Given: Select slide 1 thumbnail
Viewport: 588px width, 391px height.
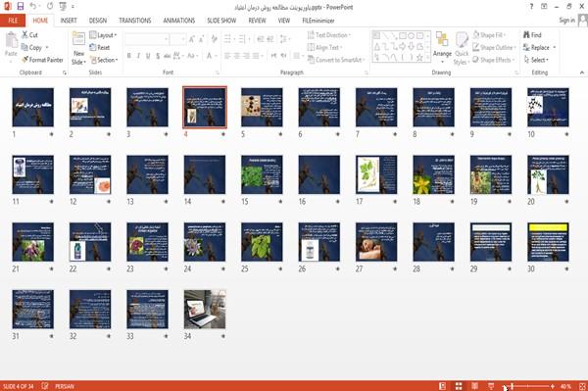Looking at the screenshot, I should [x=33, y=107].
